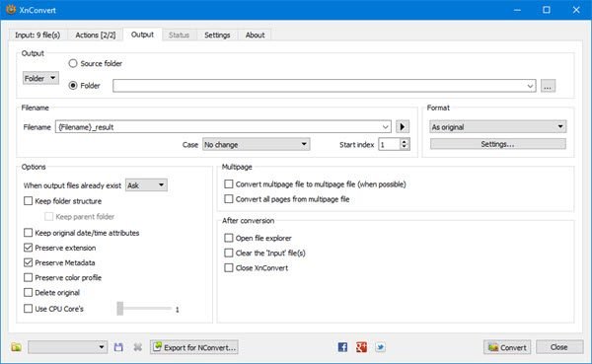This screenshot has height=364, width=592.
Task: Click the filename variables arrow button
Action: (x=403, y=127)
